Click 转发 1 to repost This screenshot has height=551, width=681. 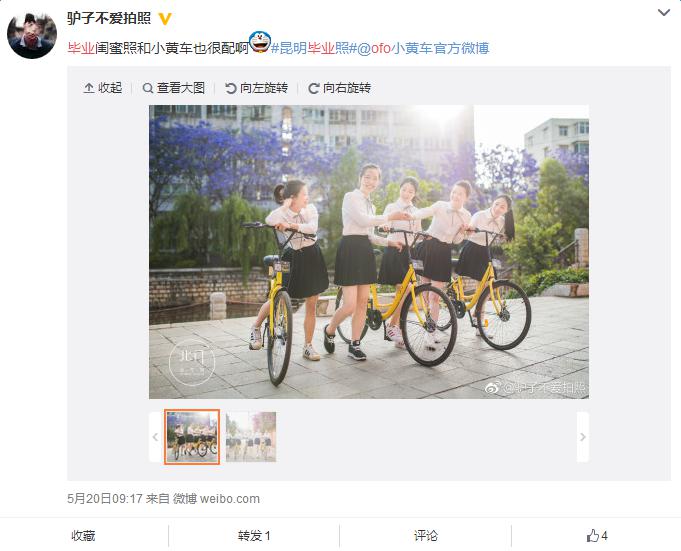[x=254, y=536]
